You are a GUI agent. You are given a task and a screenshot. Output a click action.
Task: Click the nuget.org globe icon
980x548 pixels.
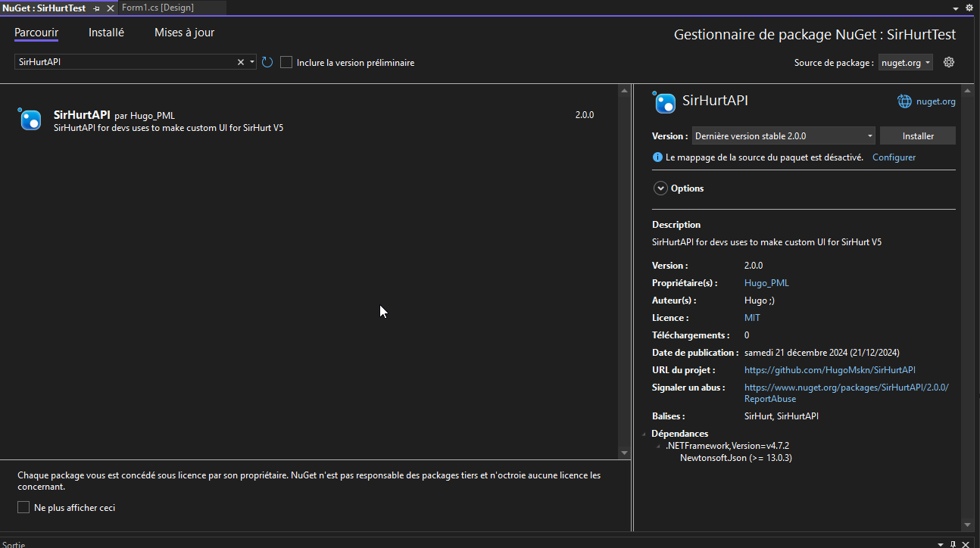tap(904, 101)
